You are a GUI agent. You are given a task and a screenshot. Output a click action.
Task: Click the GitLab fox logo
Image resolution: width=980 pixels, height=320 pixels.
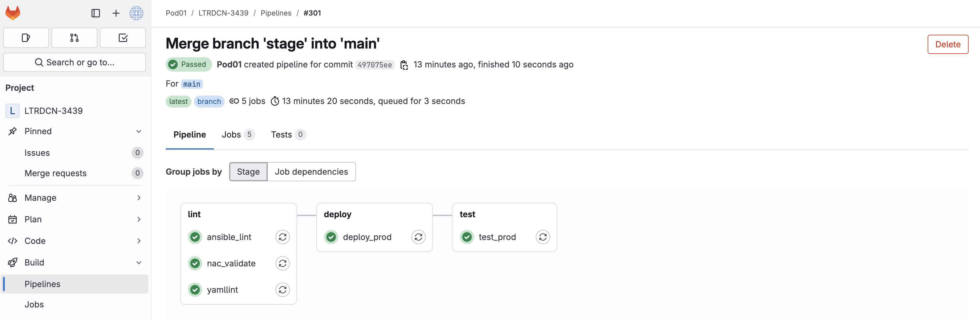(13, 13)
